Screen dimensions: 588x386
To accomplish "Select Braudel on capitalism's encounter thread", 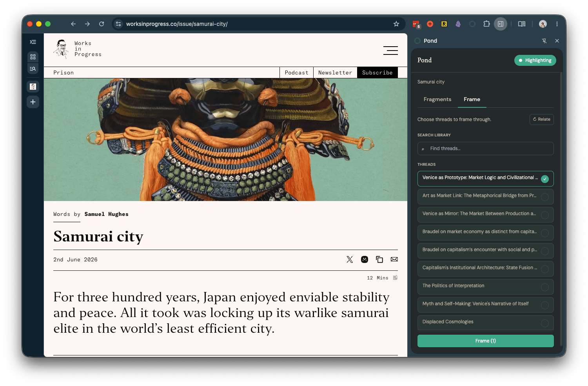I will tap(485, 251).
